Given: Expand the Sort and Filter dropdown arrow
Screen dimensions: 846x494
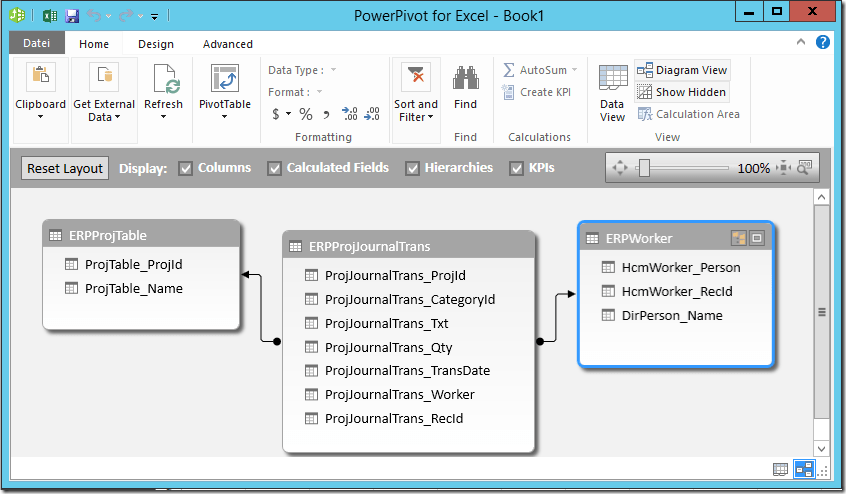Looking at the screenshot, I should (431, 117).
